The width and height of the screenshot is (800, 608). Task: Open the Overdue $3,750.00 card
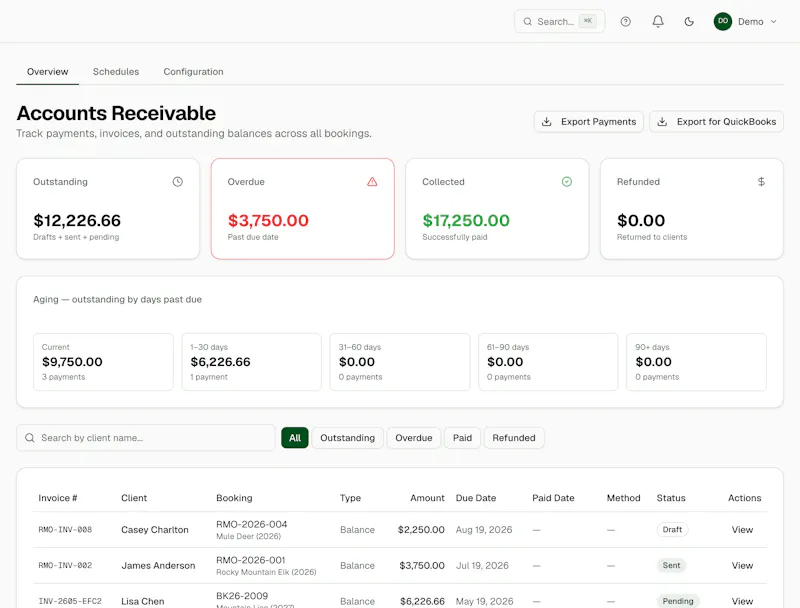click(303, 209)
